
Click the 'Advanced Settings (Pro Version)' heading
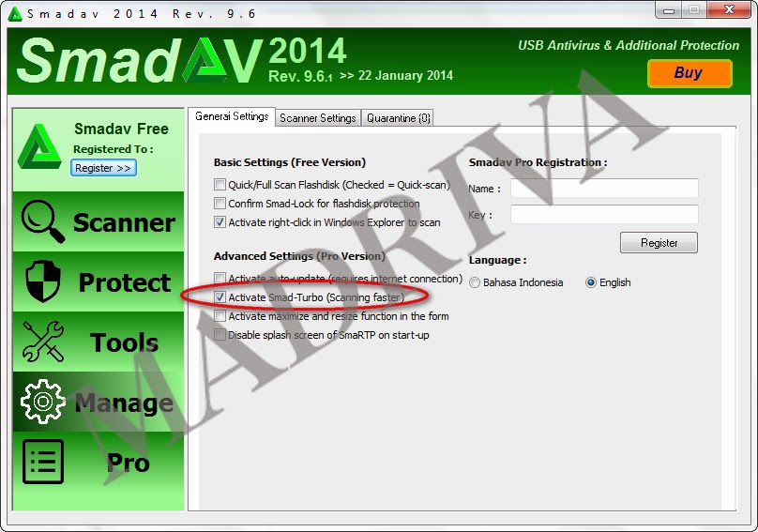point(299,256)
